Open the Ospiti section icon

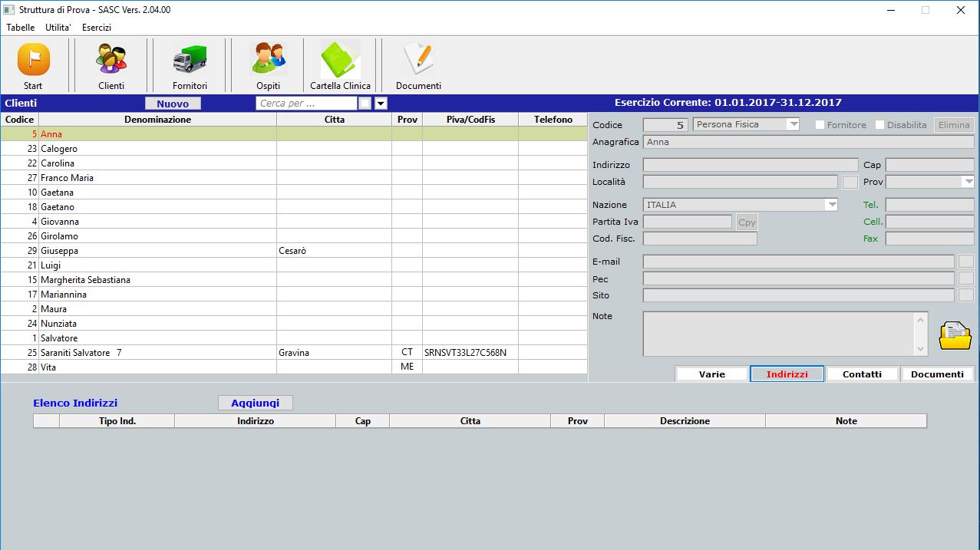pos(268,60)
